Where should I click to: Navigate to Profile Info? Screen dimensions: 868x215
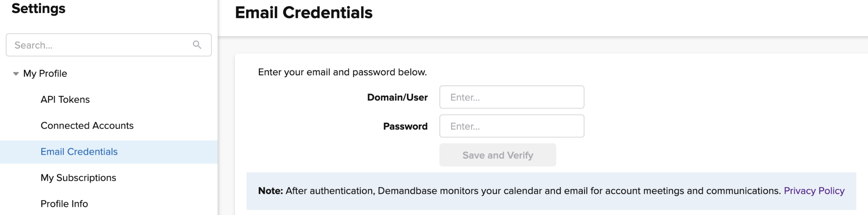64,204
